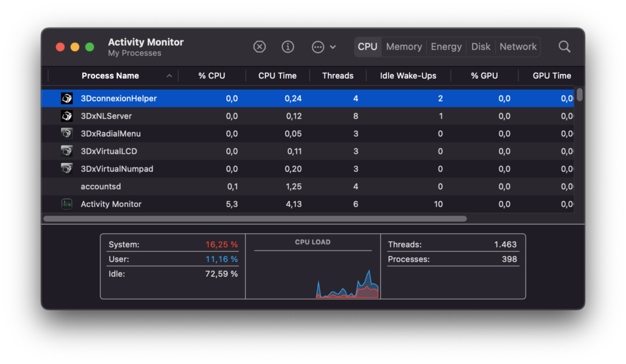Click the 3DxVirtualLCD process icon

(x=67, y=151)
